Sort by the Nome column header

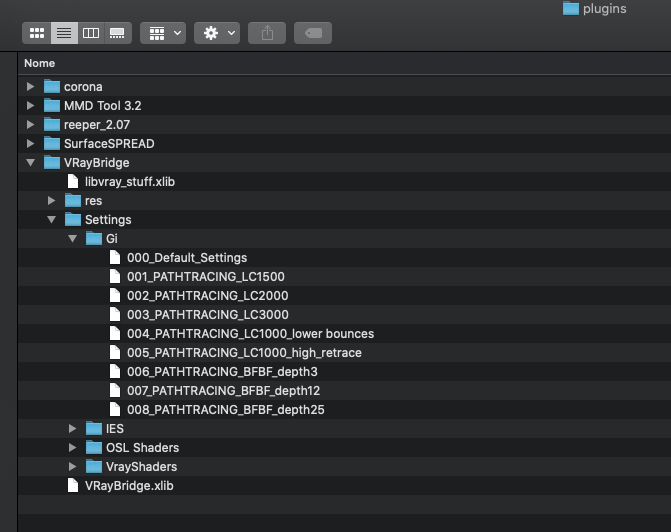click(39, 63)
